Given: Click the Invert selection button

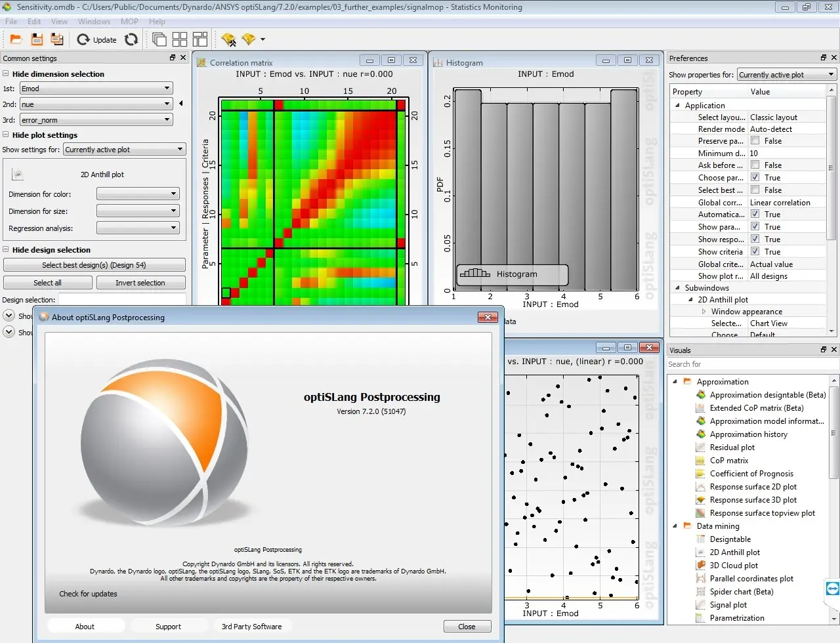Looking at the screenshot, I should click(140, 283).
